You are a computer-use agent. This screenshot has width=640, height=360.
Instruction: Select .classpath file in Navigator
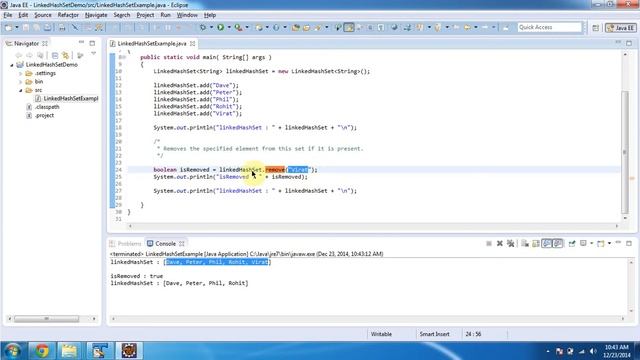(x=43, y=107)
